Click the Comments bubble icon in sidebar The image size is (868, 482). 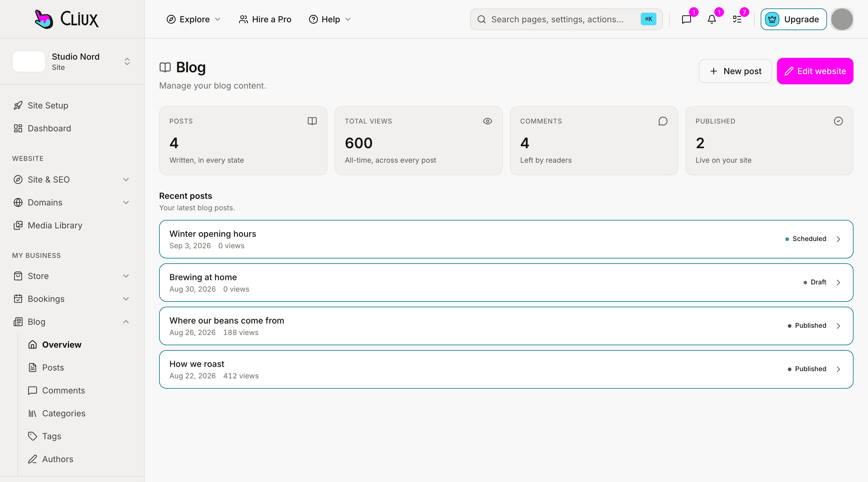click(32, 390)
